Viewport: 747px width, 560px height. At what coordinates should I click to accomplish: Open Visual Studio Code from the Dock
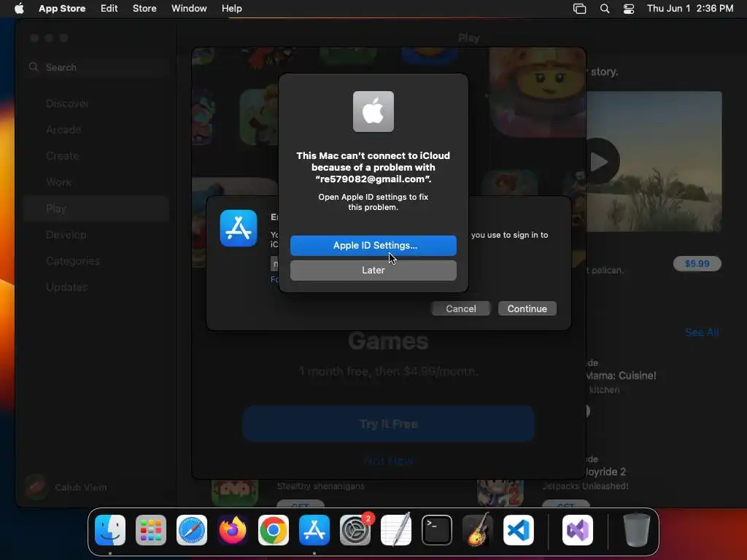click(519, 530)
